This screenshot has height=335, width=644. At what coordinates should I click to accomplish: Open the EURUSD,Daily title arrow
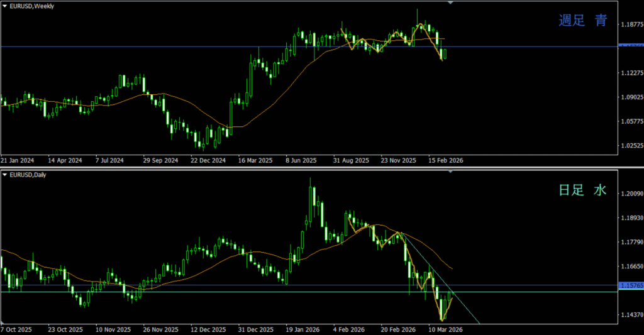click(x=6, y=175)
